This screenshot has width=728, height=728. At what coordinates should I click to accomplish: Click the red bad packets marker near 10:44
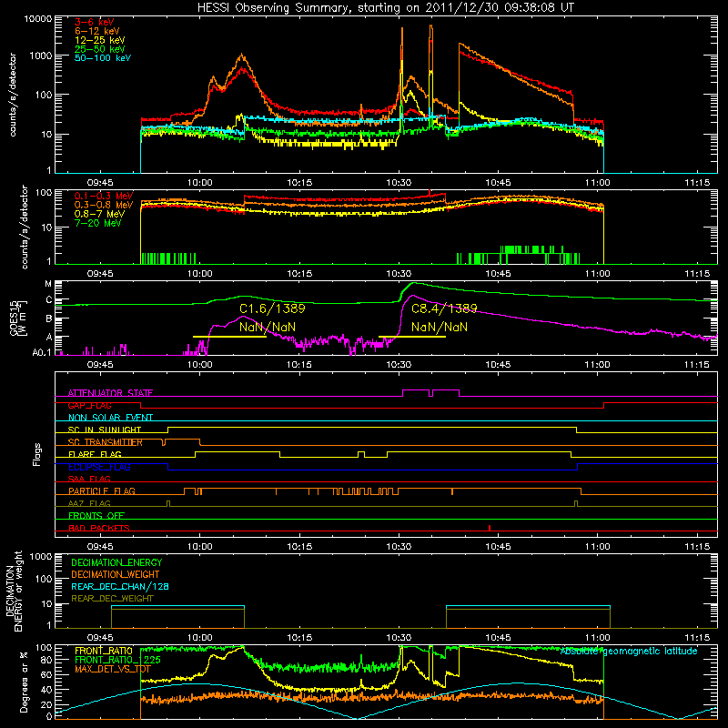pyautogui.click(x=490, y=528)
